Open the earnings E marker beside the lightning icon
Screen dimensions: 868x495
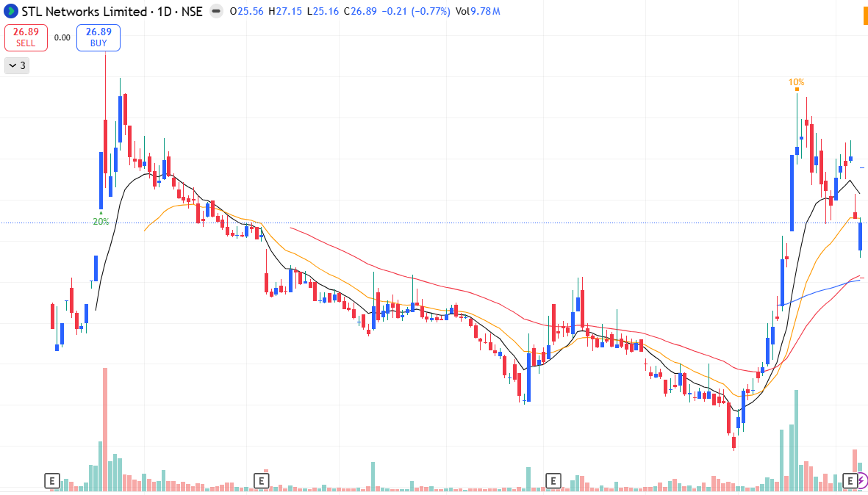849,480
